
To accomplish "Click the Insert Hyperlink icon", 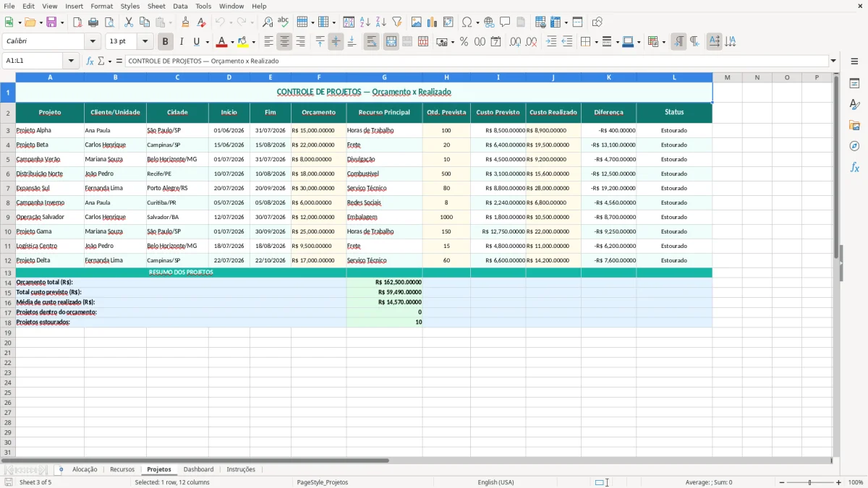I will 490,22.
